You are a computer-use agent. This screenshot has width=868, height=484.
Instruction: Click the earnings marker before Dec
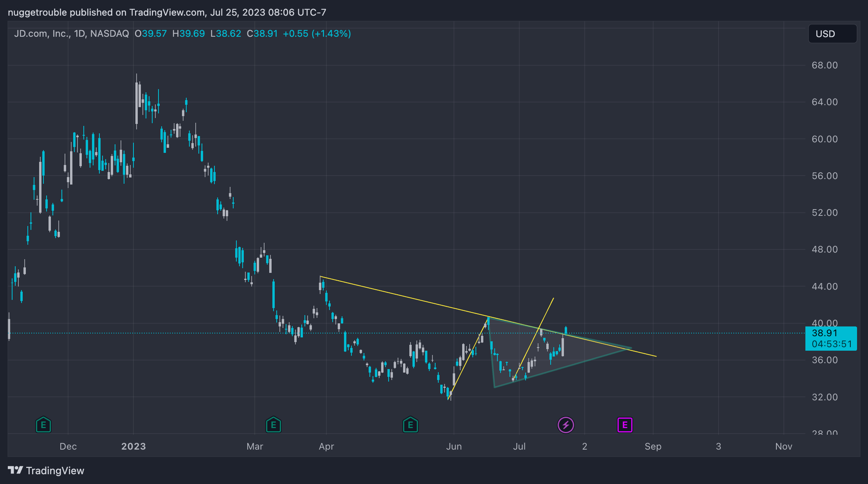tap(43, 425)
